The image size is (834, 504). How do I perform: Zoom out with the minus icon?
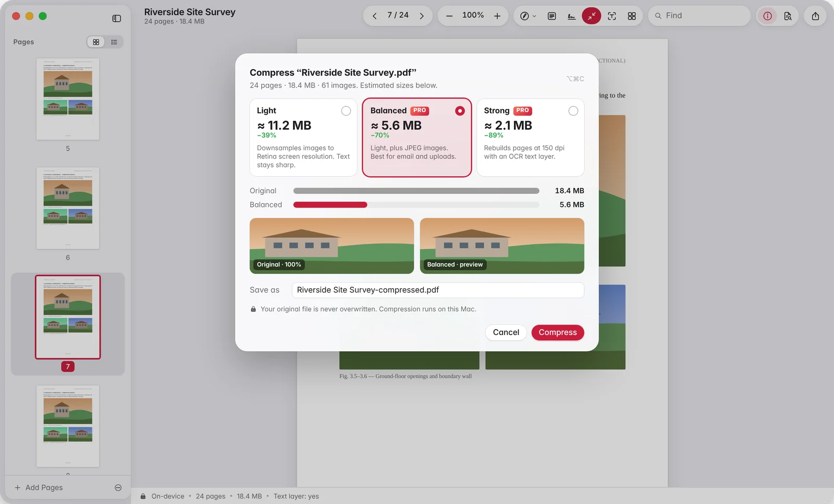tap(449, 16)
